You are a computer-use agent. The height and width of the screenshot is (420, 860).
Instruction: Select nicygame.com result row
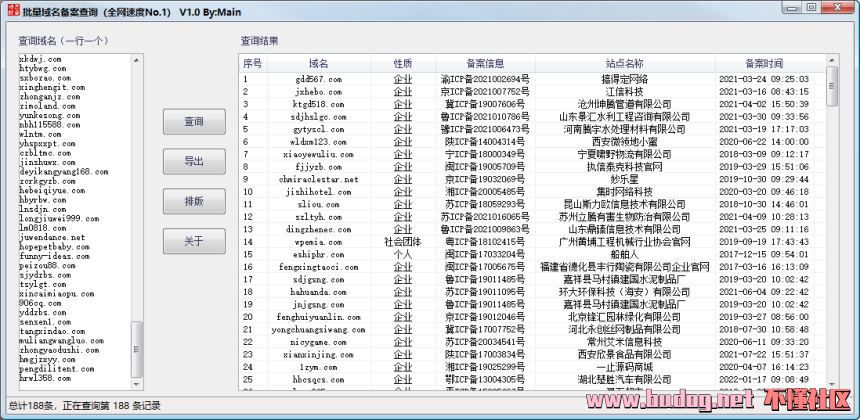(531, 342)
